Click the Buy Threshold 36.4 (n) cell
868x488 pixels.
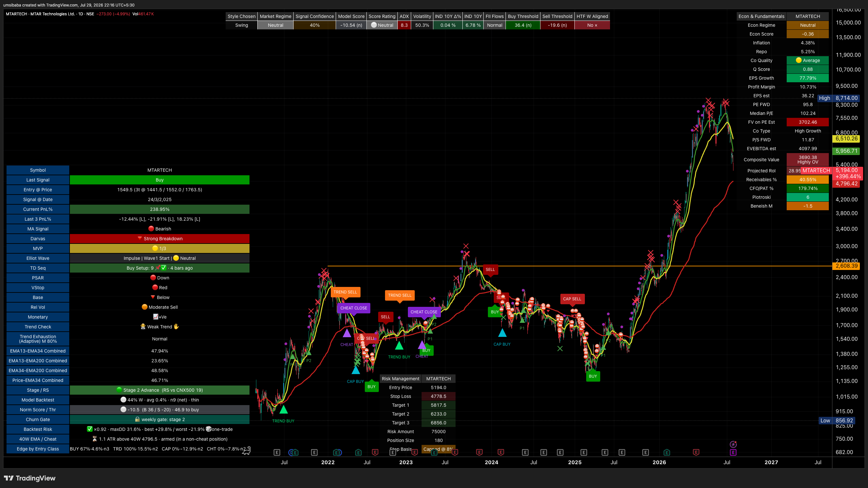point(523,25)
